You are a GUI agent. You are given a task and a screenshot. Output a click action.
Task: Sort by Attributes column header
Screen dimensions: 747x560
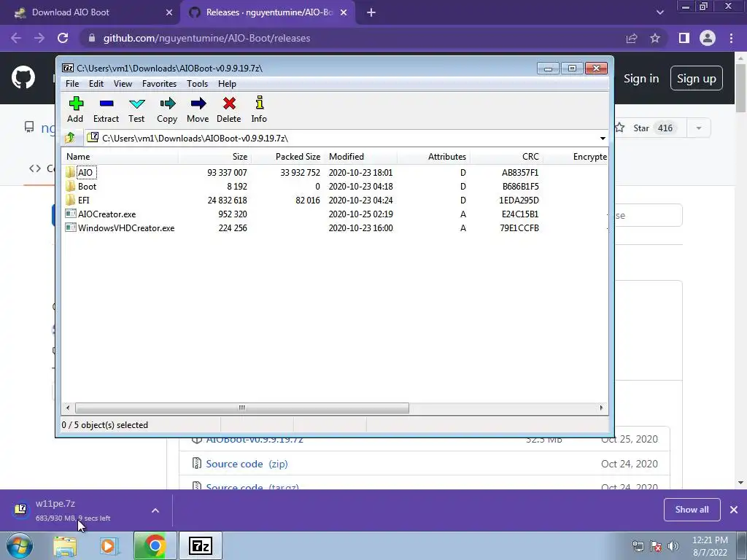click(x=433, y=157)
